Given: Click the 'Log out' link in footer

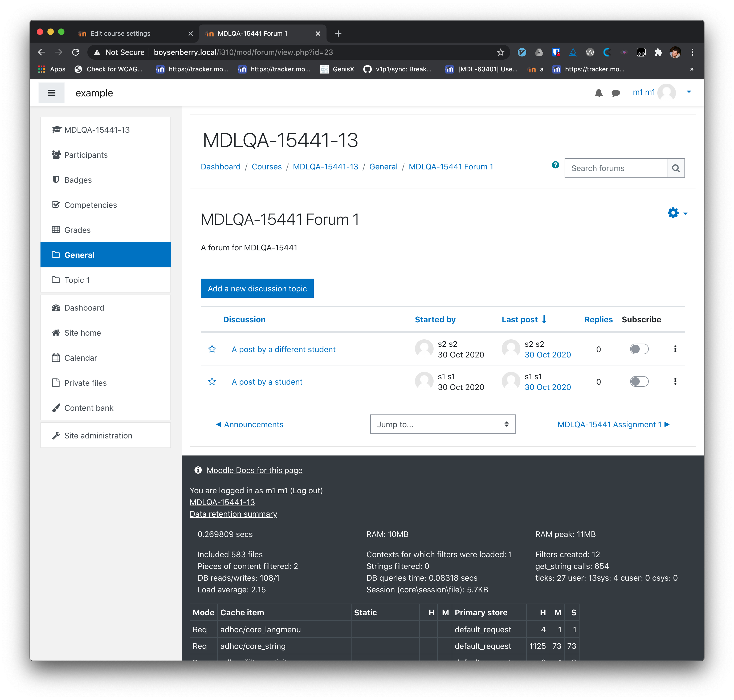Looking at the screenshot, I should pos(306,491).
